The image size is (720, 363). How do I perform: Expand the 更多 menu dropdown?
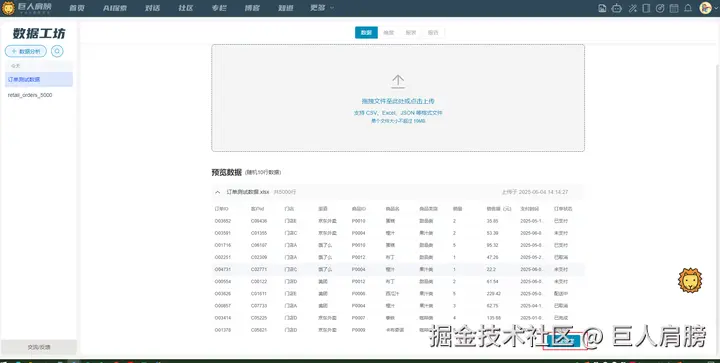pos(322,8)
